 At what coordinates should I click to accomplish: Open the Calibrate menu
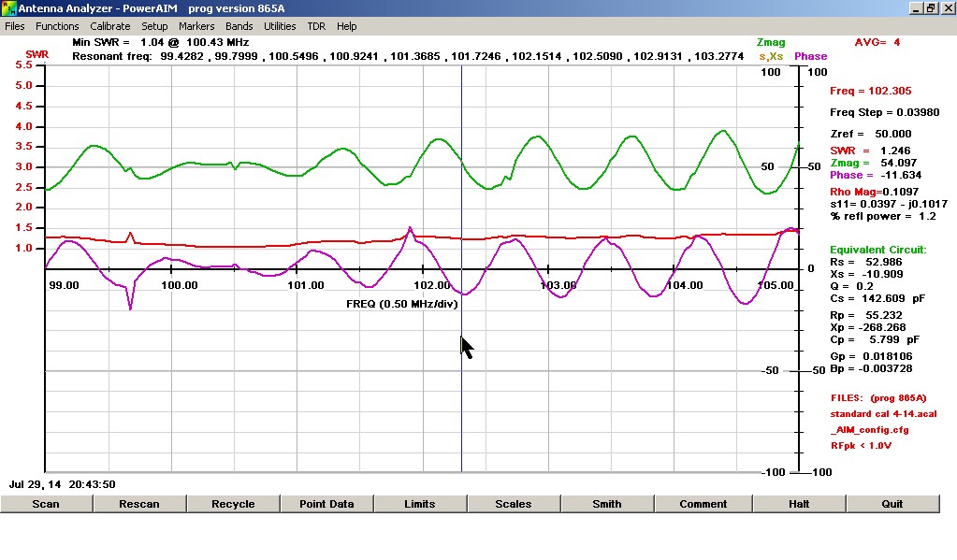pos(109,26)
